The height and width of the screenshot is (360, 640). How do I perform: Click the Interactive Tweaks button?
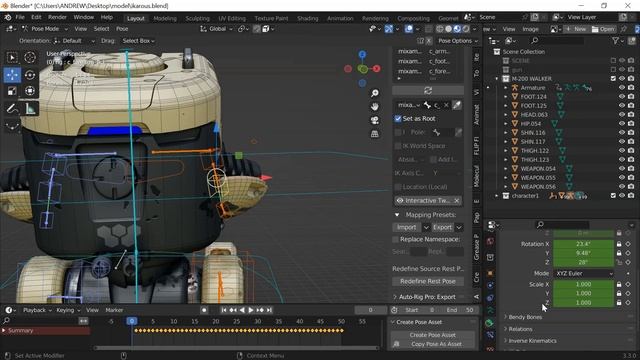coord(423,201)
